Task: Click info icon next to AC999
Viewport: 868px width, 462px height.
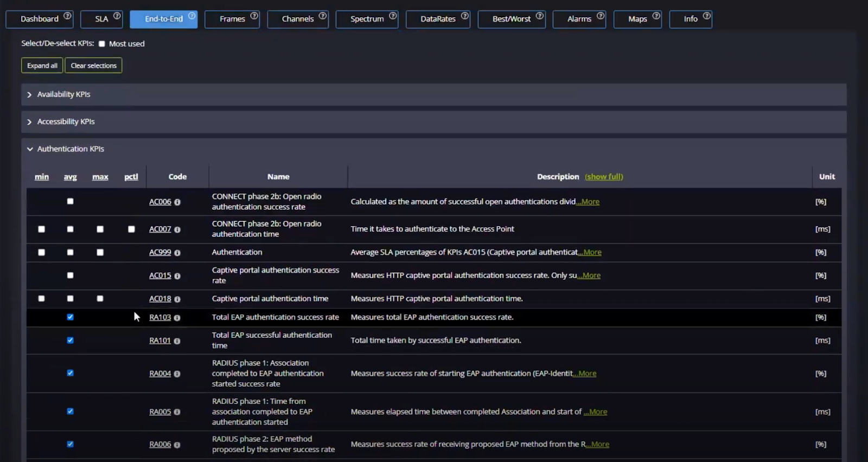Action: click(177, 253)
